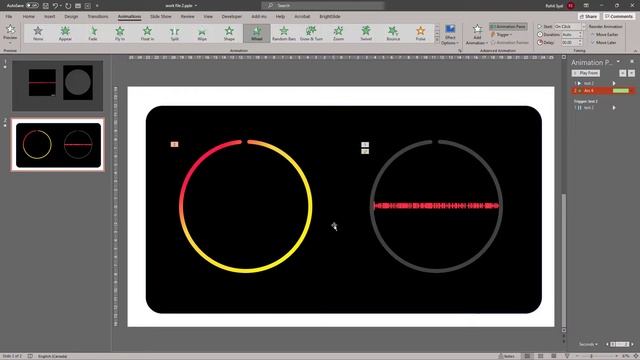Move animation down in Animation Pane
Viewport: 640px width, 360px height.
coord(631,73)
